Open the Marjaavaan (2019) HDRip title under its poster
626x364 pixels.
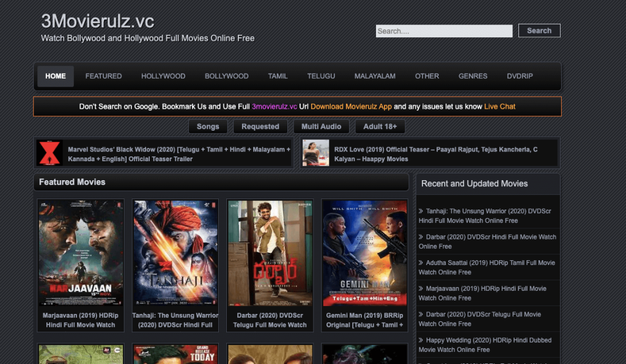(81, 320)
